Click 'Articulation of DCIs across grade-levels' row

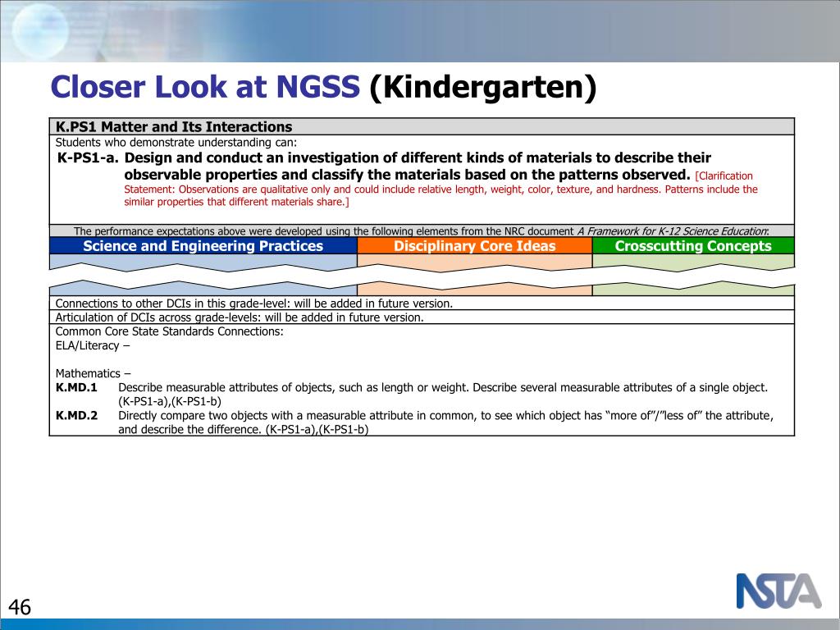[422, 317]
